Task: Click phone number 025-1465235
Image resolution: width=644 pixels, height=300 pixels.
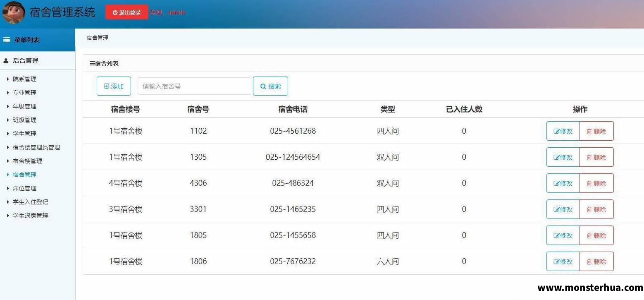Action: [x=293, y=209]
